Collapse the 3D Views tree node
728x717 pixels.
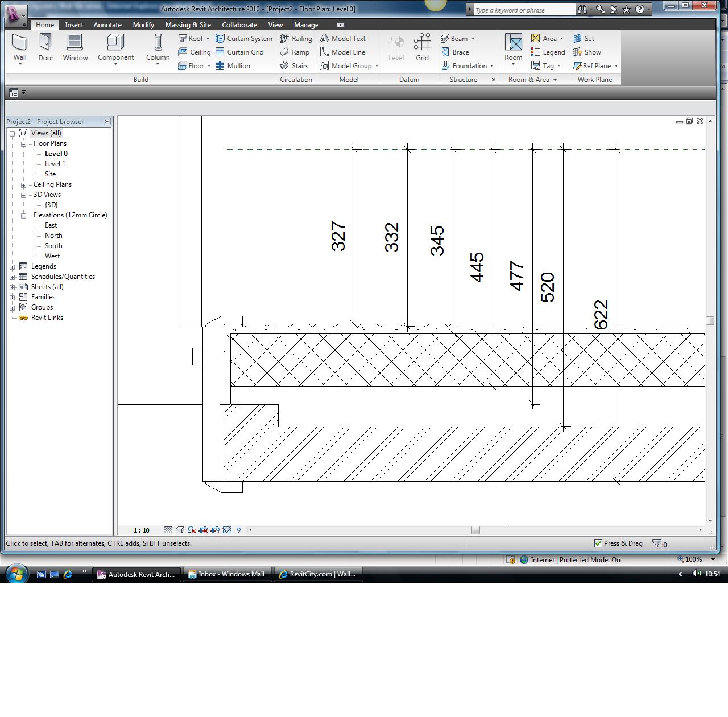pos(24,195)
